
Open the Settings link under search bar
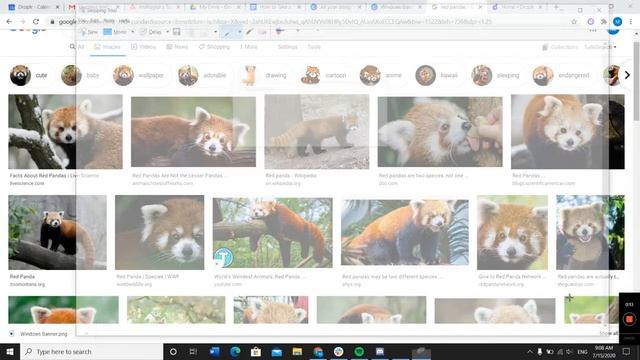tap(287, 47)
